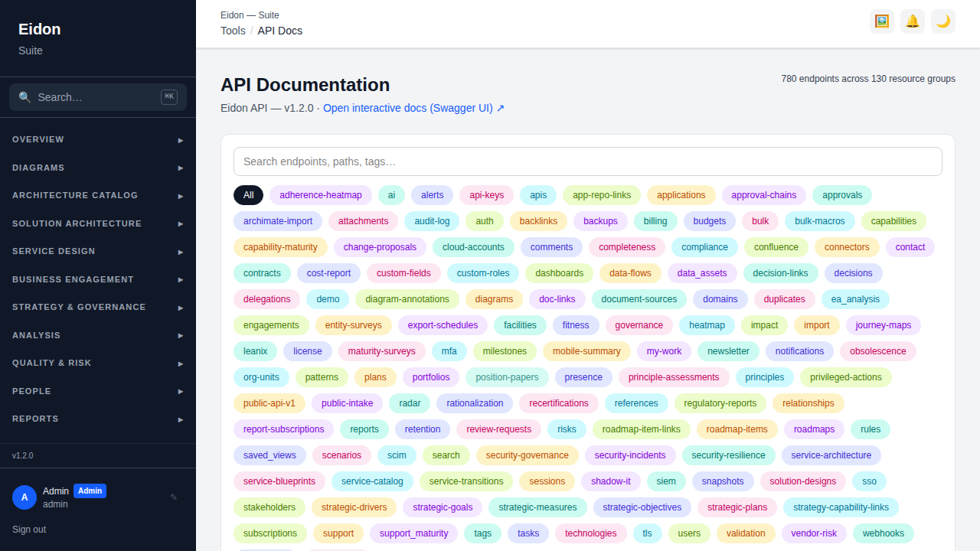The image size is (980, 551).
Task: Select the All filter tag
Action: tap(248, 195)
